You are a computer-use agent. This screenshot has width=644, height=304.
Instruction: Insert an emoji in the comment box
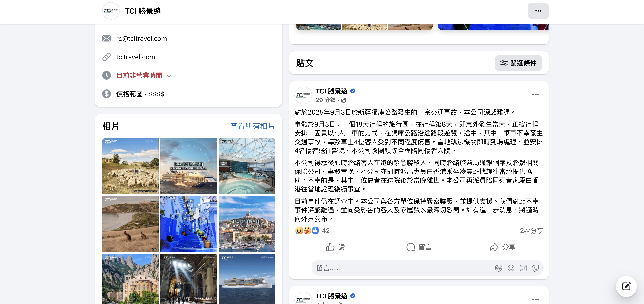coord(511,268)
